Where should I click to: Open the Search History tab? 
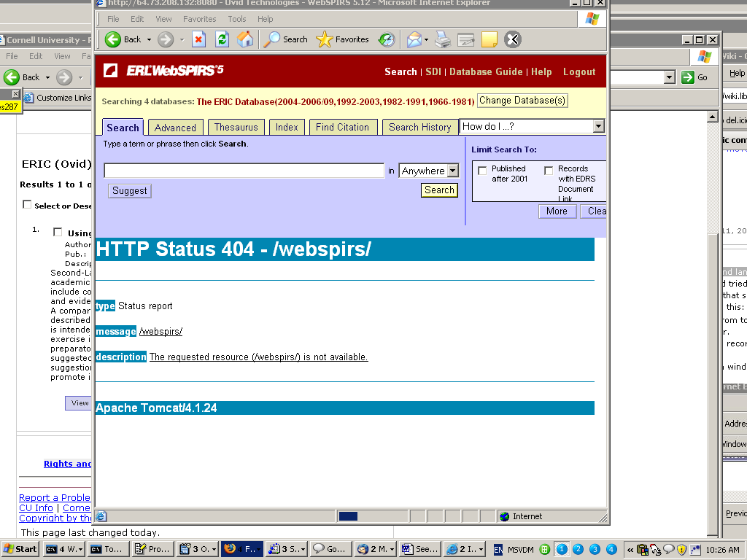coord(419,127)
